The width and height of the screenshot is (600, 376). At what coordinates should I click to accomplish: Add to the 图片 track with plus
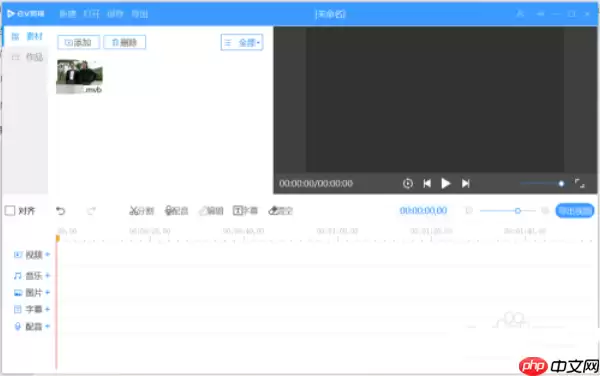(47, 293)
